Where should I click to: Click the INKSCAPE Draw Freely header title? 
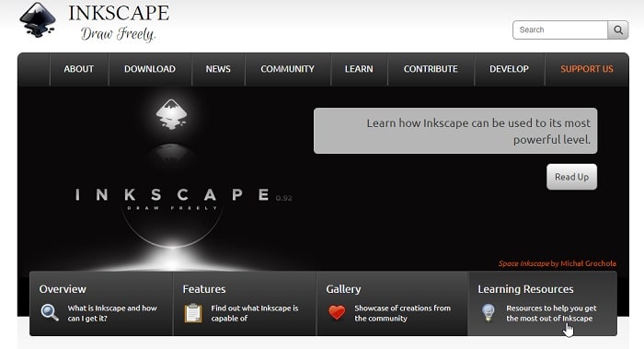pos(119,23)
